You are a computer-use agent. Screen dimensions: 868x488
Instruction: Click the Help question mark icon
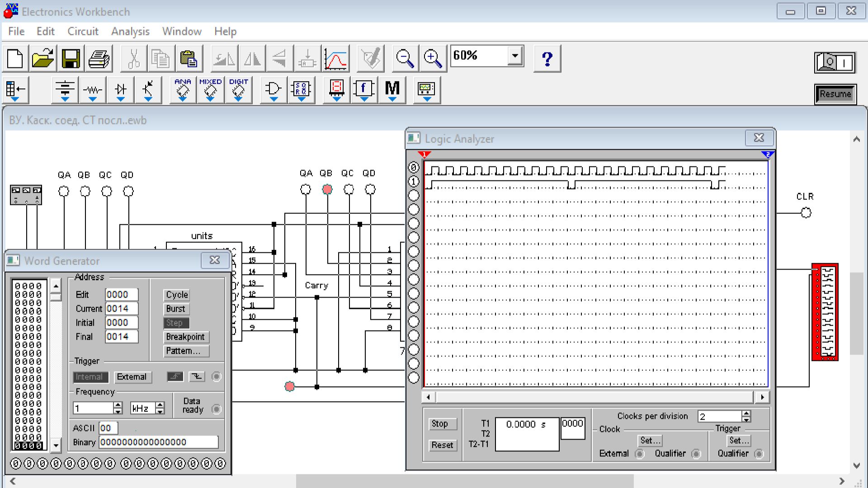click(x=547, y=59)
